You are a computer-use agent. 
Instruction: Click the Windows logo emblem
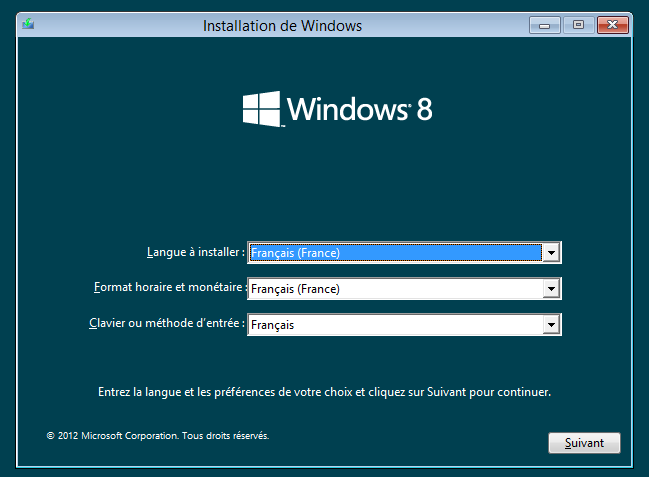(262, 108)
